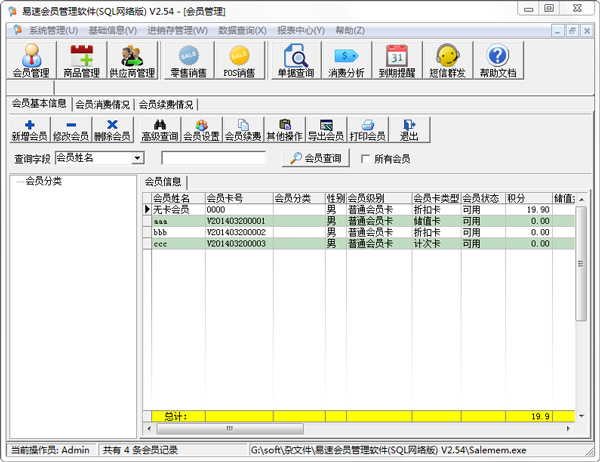Select member row 无卡会员

click(359, 209)
